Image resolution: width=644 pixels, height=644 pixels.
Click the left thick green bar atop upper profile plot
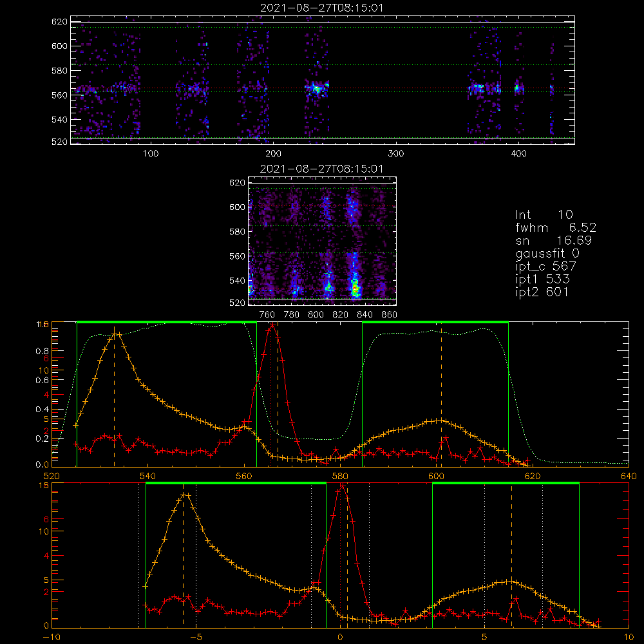coord(167,323)
